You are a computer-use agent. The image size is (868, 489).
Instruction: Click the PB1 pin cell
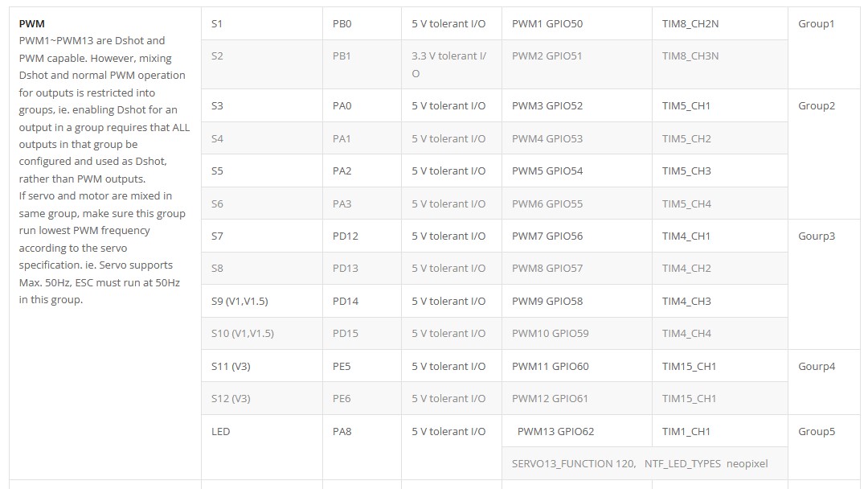(362, 64)
